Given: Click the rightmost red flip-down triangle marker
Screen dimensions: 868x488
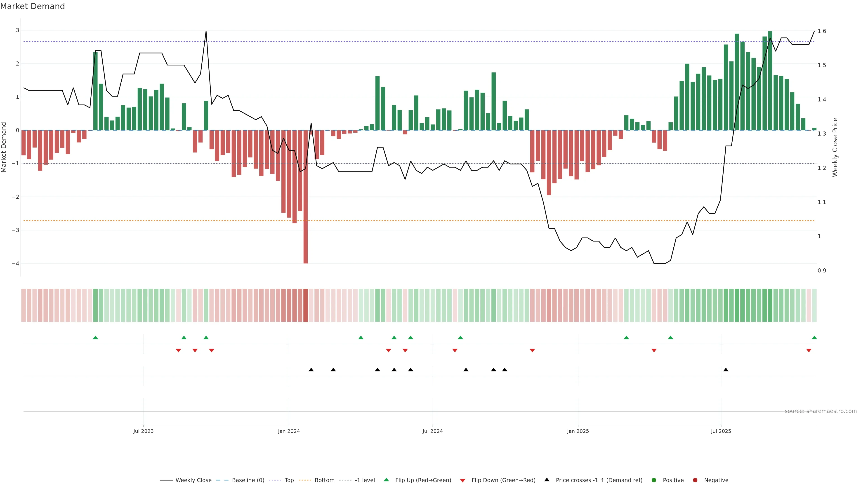Looking at the screenshot, I should (x=809, y=351).
